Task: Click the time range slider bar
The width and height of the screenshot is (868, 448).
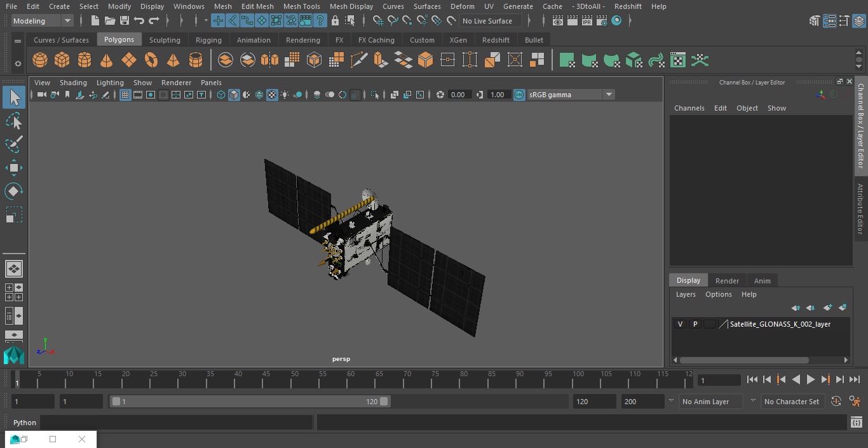Action: pyautogui.click(x=250, y=402)
